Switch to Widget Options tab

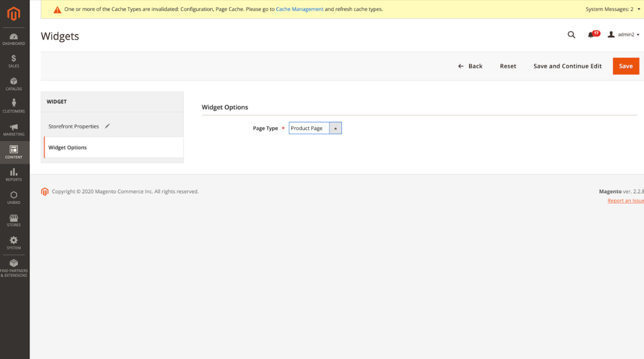click(113, 148)
